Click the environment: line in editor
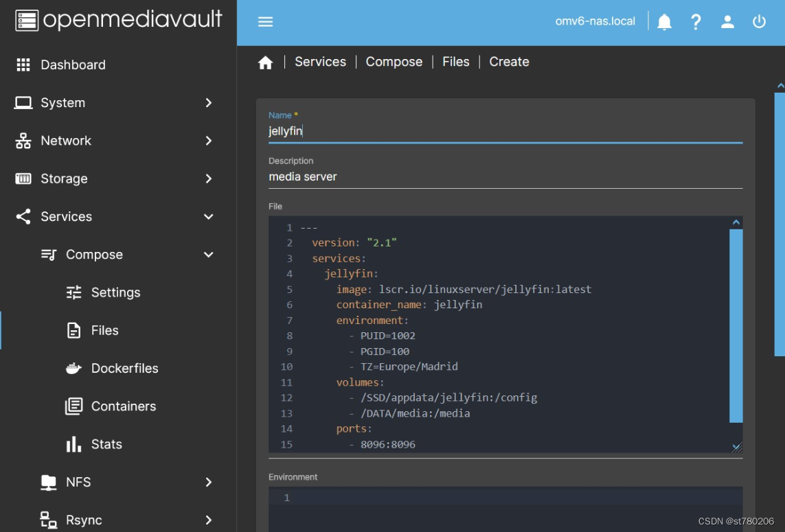 pos(372,321)
